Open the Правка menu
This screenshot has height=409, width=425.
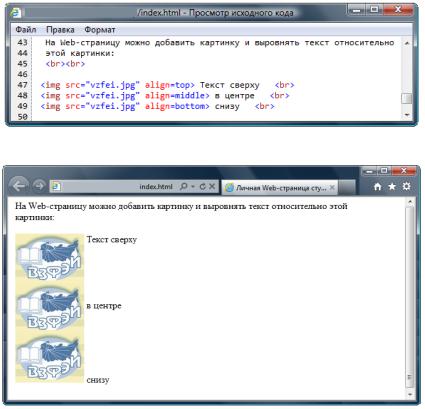(60, 30)
